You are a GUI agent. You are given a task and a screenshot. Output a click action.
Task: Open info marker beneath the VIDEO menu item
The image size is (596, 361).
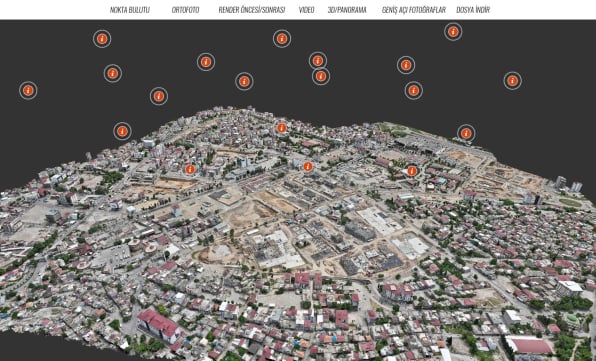point(282,39)
